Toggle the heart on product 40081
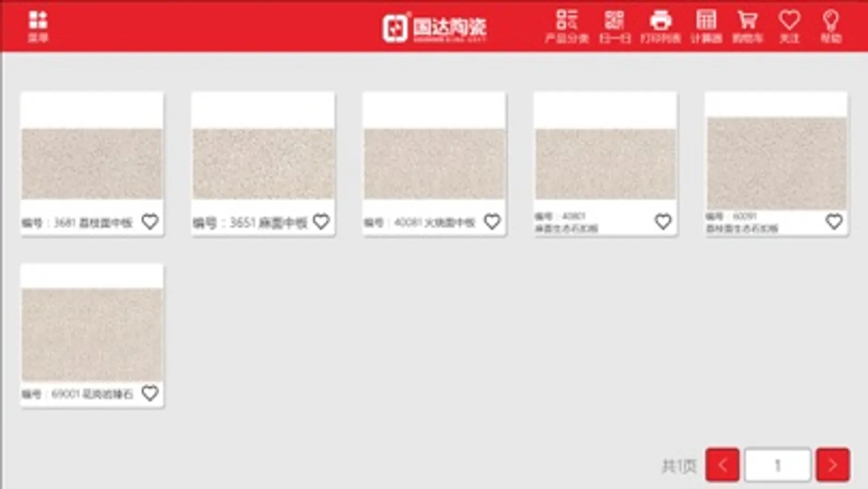This screenshot has width=868, height=489. click(x=492, y=222)
